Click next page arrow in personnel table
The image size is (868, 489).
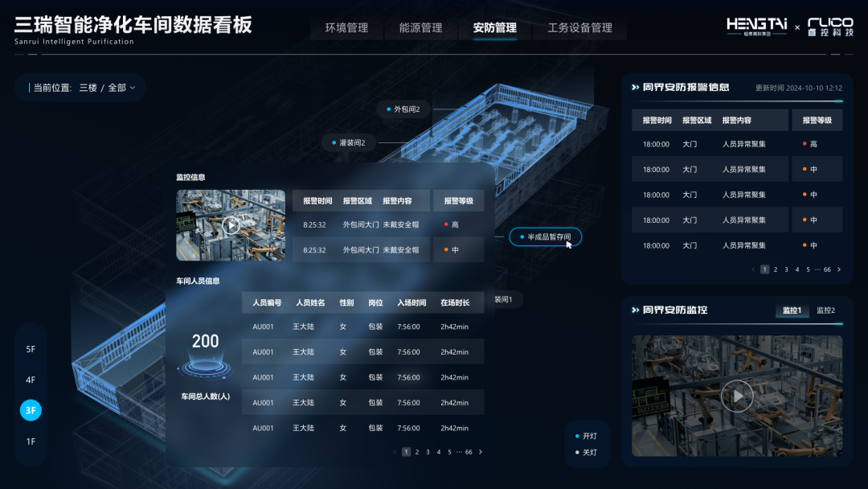coord(481,452)
